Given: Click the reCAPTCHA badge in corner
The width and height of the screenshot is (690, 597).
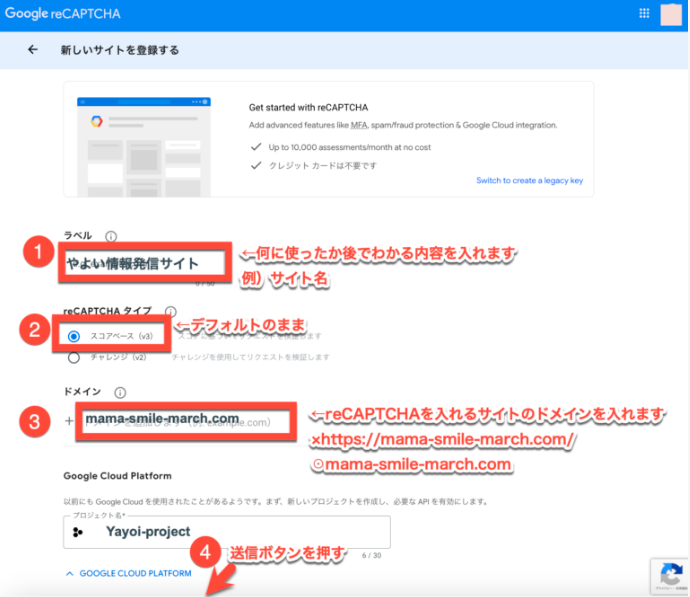Looking at the screenshot, I should (667, 574).
